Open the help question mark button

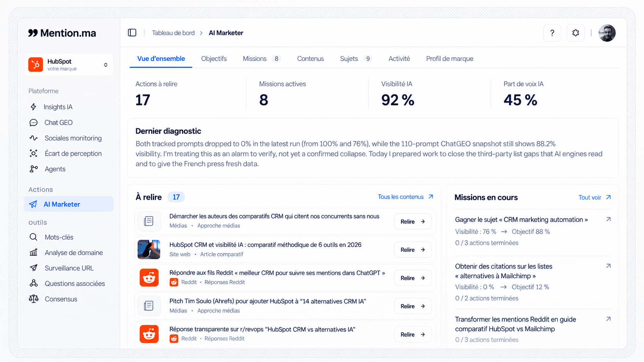(x=552, y=33)
